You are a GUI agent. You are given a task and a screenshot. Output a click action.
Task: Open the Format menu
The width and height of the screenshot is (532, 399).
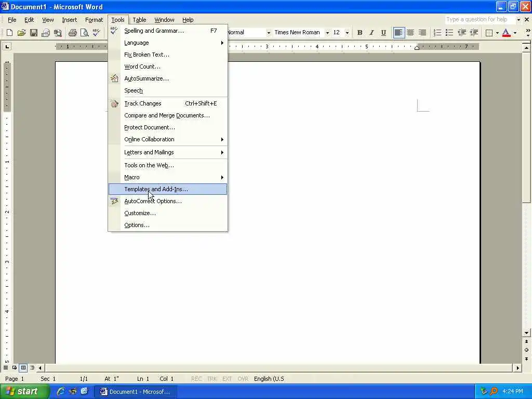click(94, 20)
